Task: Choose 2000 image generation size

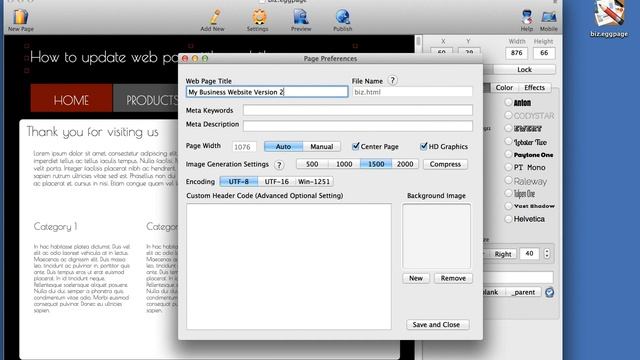Action: point(405,164)
